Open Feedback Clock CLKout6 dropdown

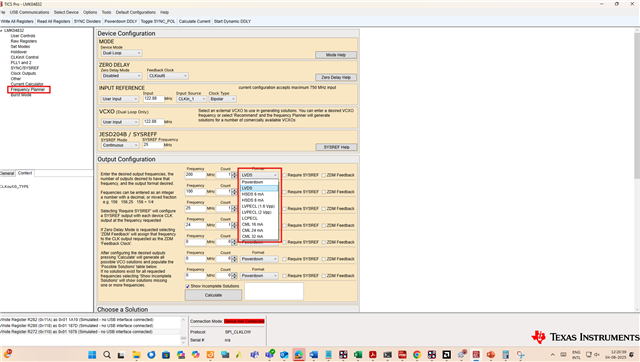[x=167, y=76]
